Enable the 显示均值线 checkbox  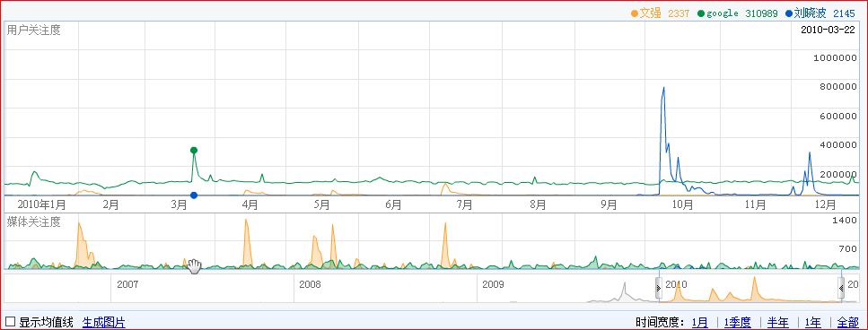point(11,322)
